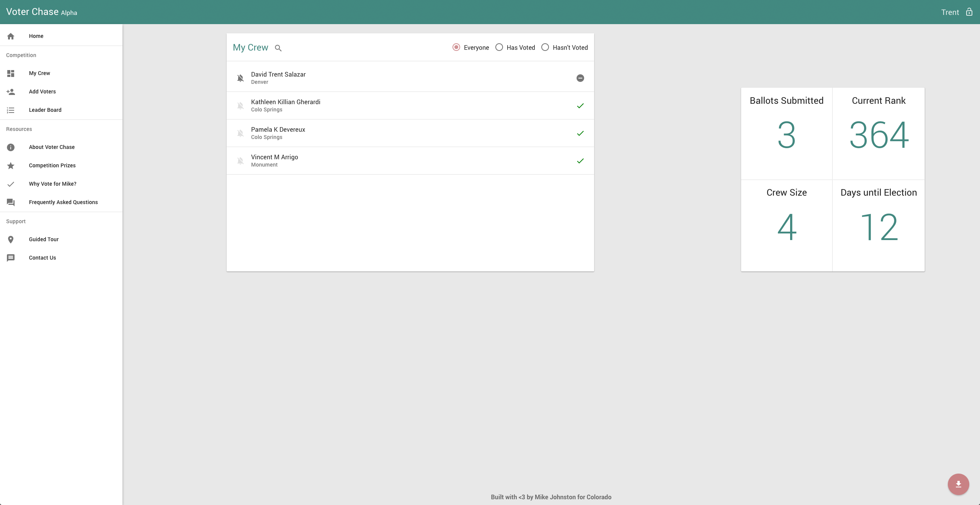Open the Current Rank stat tile

click(879, 134)
